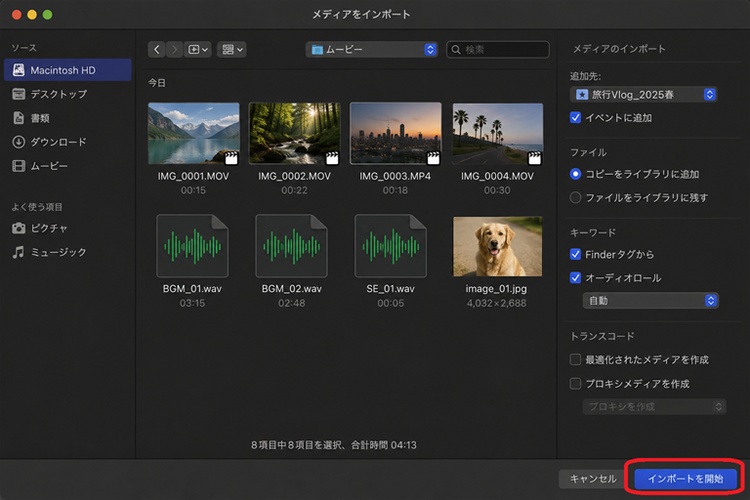
Task: Click the ミュージック note icon
Action: (x=19, y=252)
